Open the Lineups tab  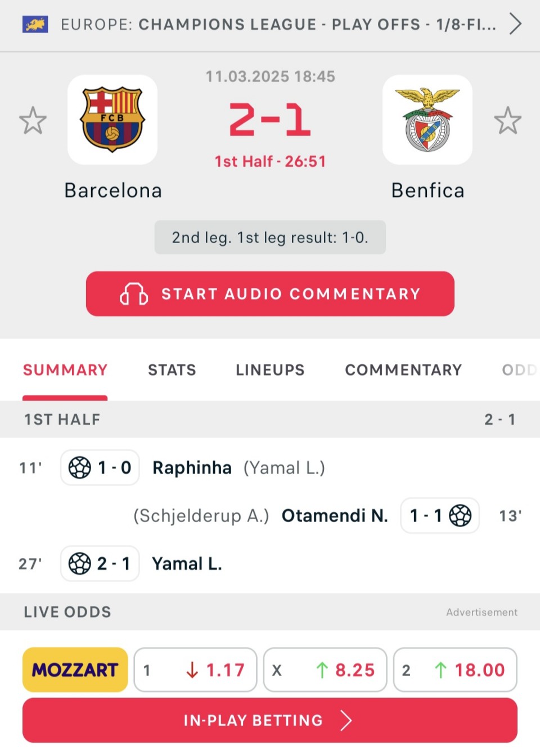(270, 370)
